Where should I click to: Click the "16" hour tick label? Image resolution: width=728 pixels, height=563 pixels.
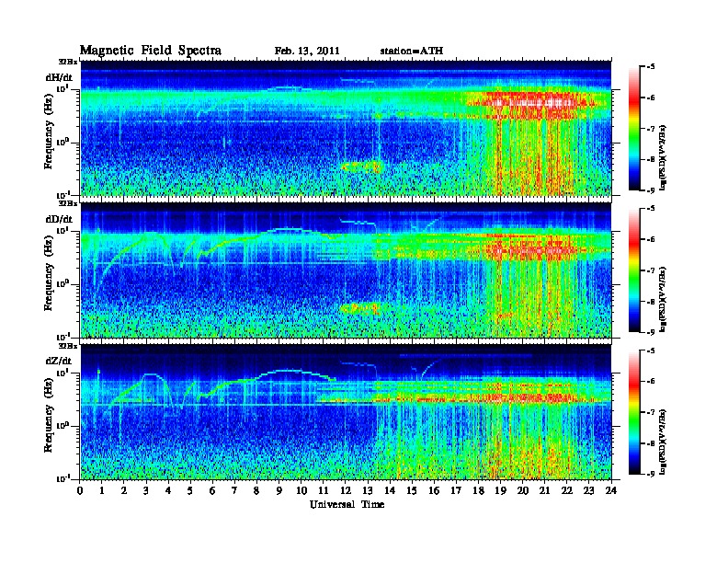[434, 491]
